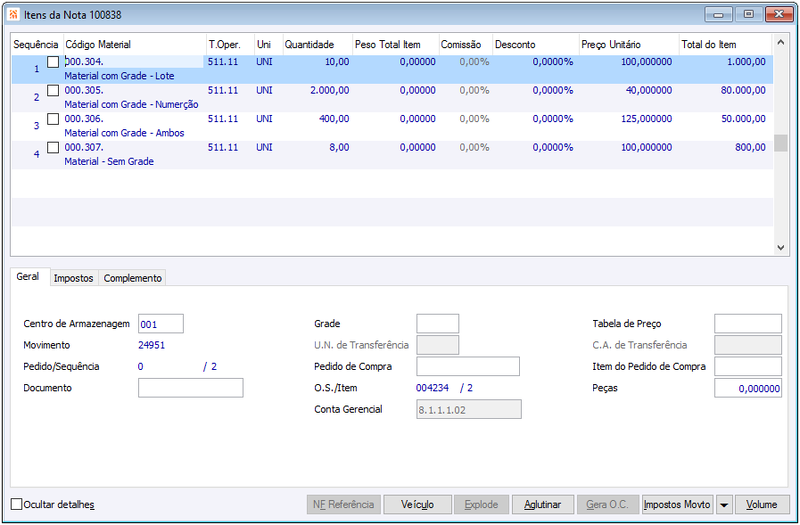The image size is (800, 525).
Task: Tick the checkbox on row 000.306
Action: [53, 119]
